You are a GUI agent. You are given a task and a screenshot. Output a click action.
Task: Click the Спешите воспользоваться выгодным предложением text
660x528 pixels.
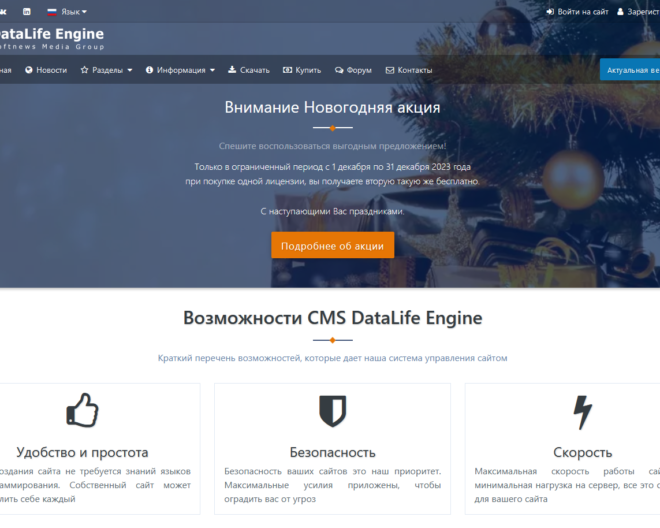point(333,146)
